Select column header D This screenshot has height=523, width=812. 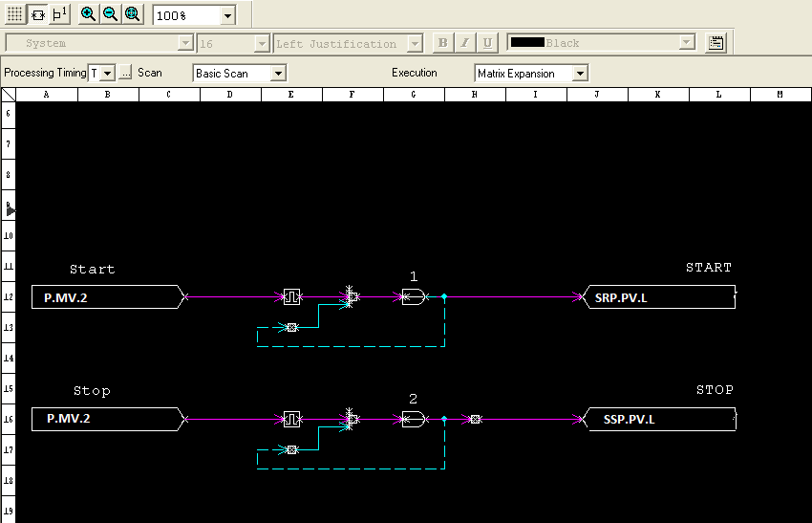pos(230,95)
